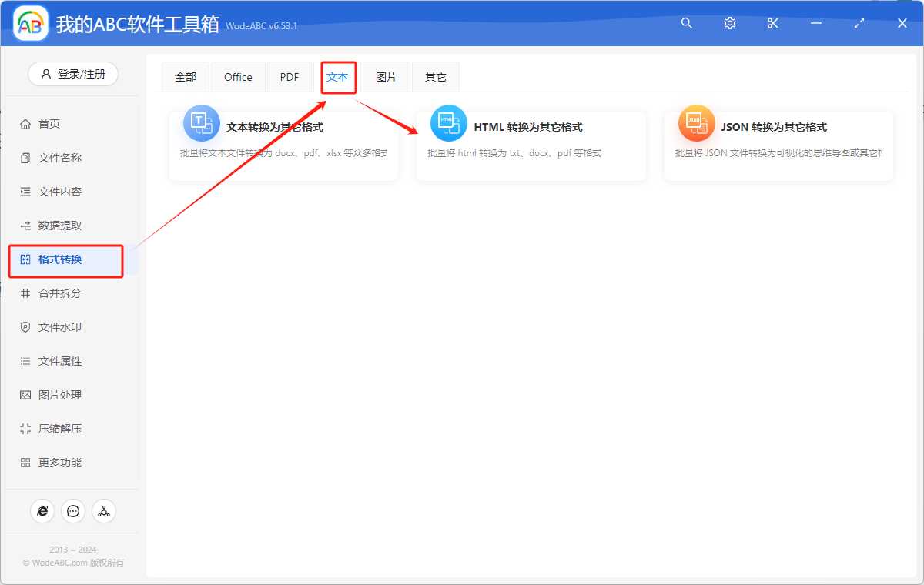Viewport: 924px width, 585px height.
Task: Open the settings gear in the title bar
Action: [x=729, y=23]
